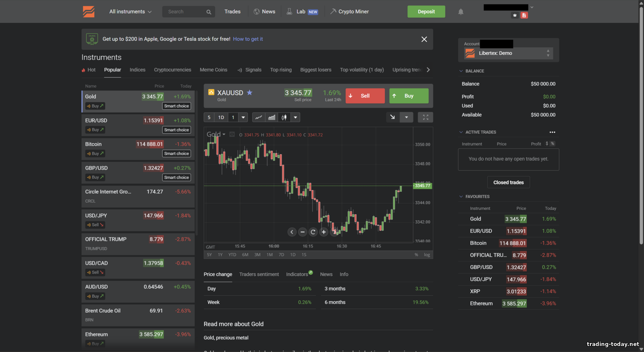Viewport: 644px width, 352px height.
Task: Open the Traders sentiment tab
Action: (259, 274)
